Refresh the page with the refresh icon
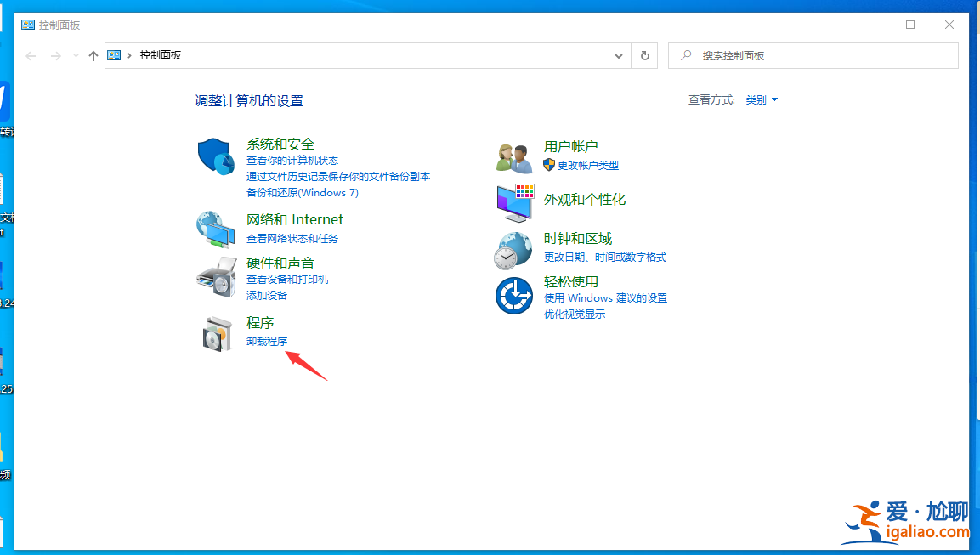980x555 pixels. (x=643, y=55)
